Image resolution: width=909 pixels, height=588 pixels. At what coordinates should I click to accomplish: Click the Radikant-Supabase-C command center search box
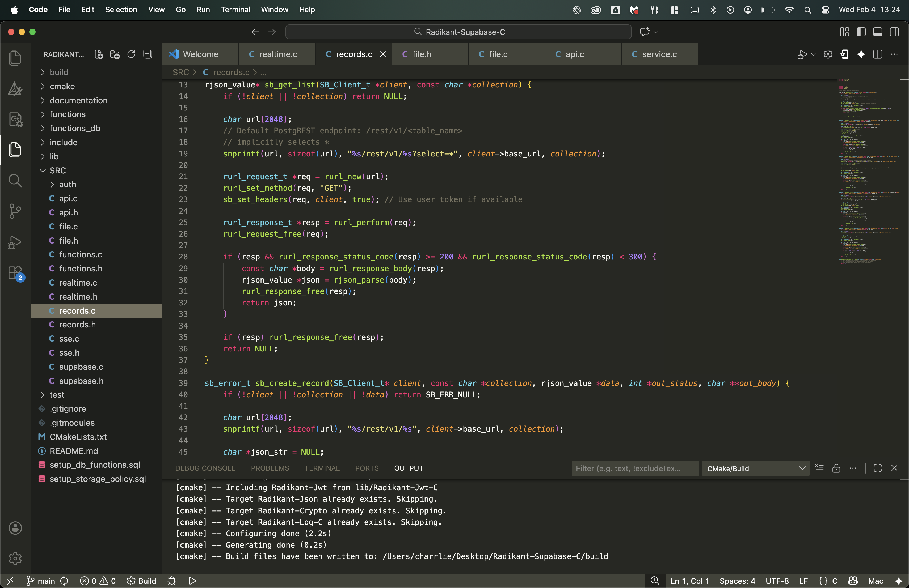pos(458,32)
